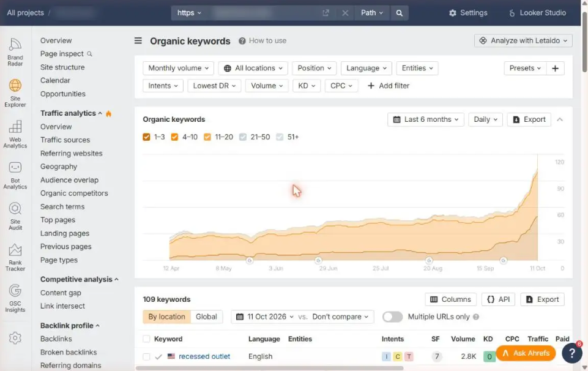Viewport: 588px width, 371px height.
Task: Click the Add filter button
Action: (388, 86)
